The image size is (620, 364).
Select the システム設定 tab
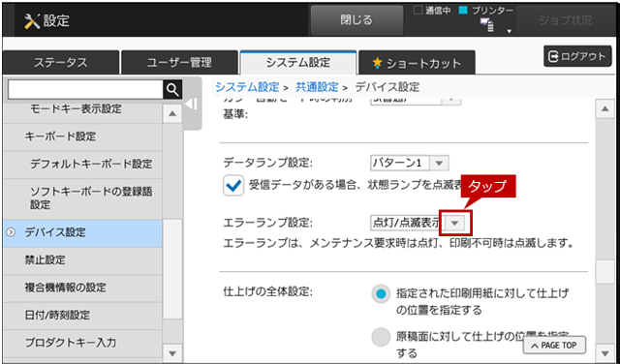(x=298, y=62)
